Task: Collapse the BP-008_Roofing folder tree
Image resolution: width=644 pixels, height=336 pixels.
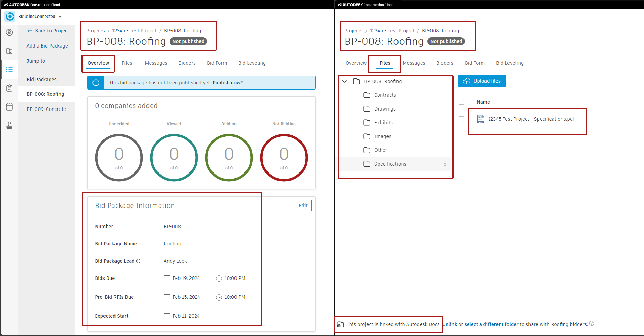Action: 345,81
